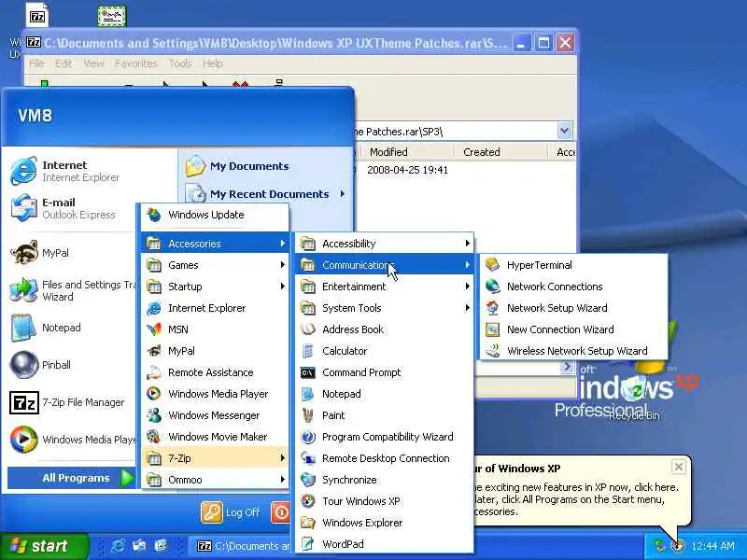Open Network Connections entry
Image resolution: width=747 pixels, height=560 pixels.
click(573, 287)
